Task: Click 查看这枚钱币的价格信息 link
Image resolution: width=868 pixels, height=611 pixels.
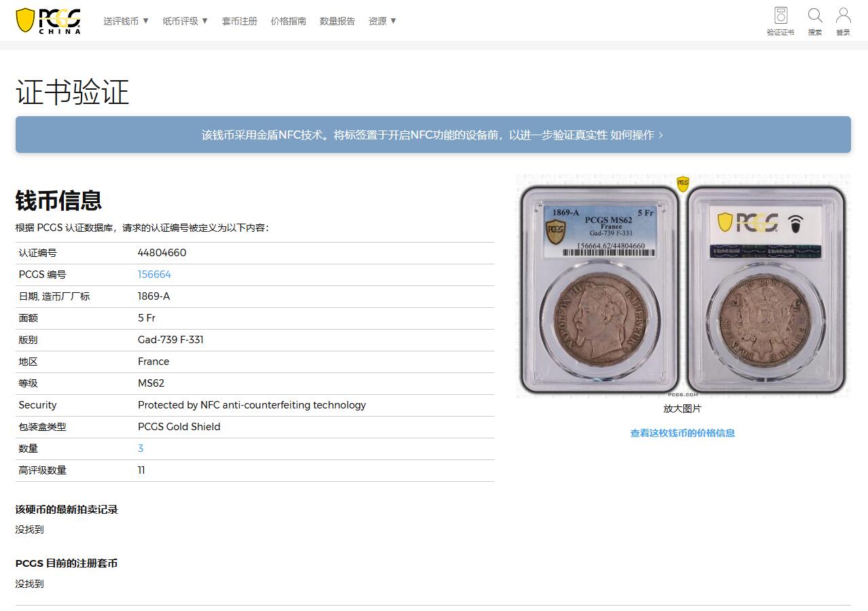Action: [x=683, y=433]
